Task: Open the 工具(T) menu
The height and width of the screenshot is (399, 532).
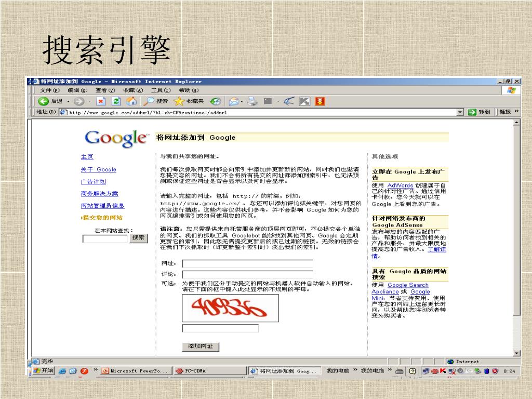Action: click(x=161, y=90)
